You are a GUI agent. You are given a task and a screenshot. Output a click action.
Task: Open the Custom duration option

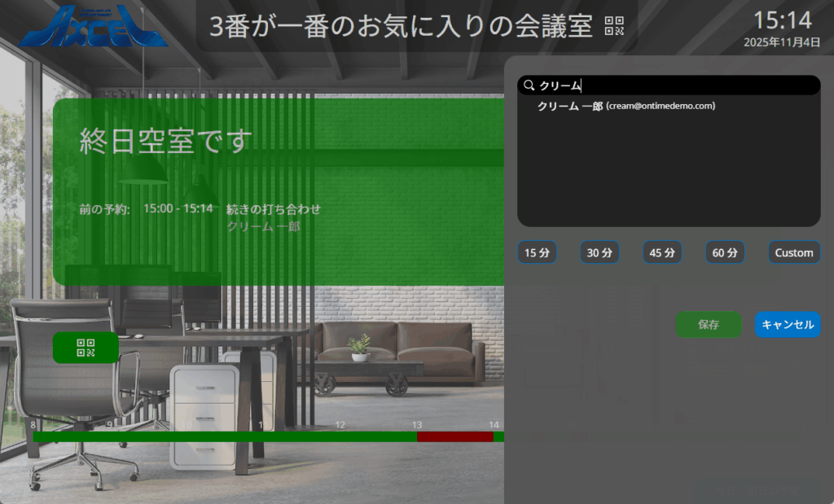pos(793,252)
